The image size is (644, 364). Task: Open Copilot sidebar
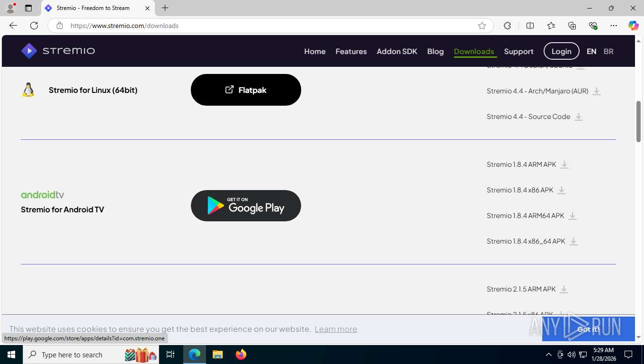point(634,26)
